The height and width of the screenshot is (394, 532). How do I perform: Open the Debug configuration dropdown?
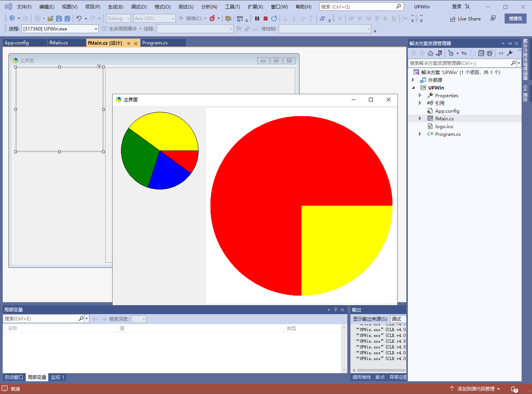[119, 19]
